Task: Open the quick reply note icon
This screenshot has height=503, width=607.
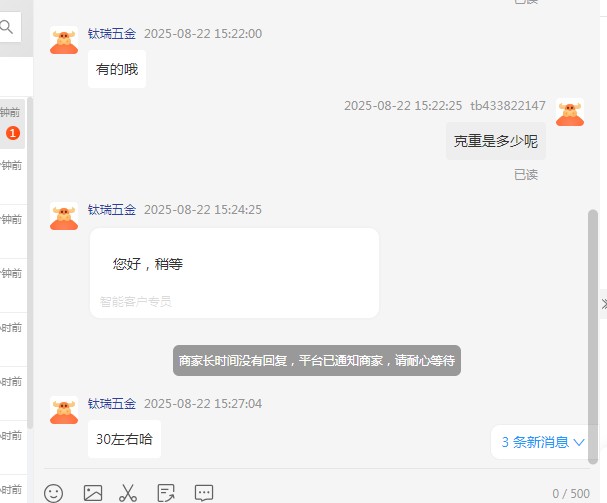Action: pos(166,493)
